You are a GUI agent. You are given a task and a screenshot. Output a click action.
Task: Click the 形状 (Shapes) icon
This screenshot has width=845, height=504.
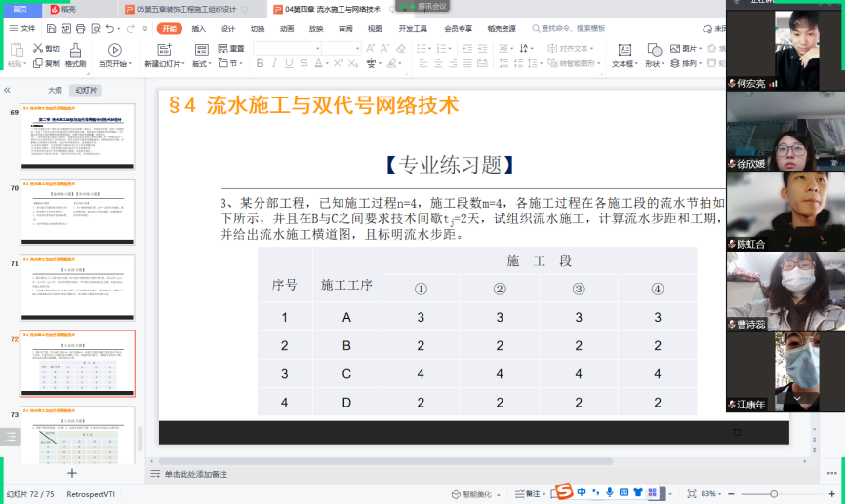pos(653,49)
